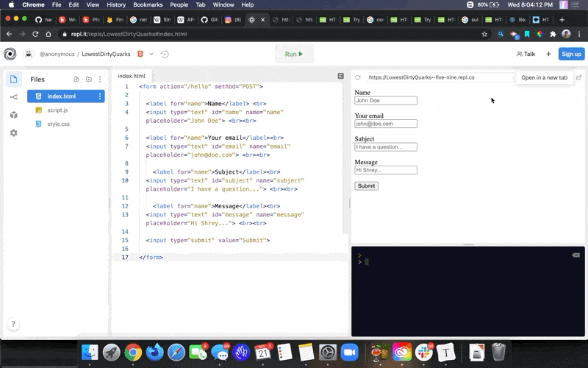Viewport: 588px width, 368px height.
Task: Open Finder from the dock
Action: pyautogui.click(x=90, y=353)
